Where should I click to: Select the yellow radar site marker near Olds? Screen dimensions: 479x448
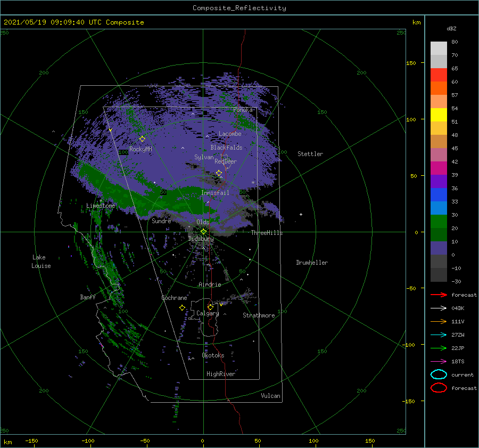point(203,232)
